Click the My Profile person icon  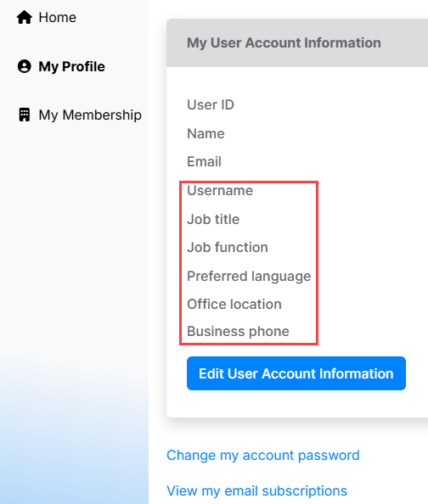[x=25, y=66]
